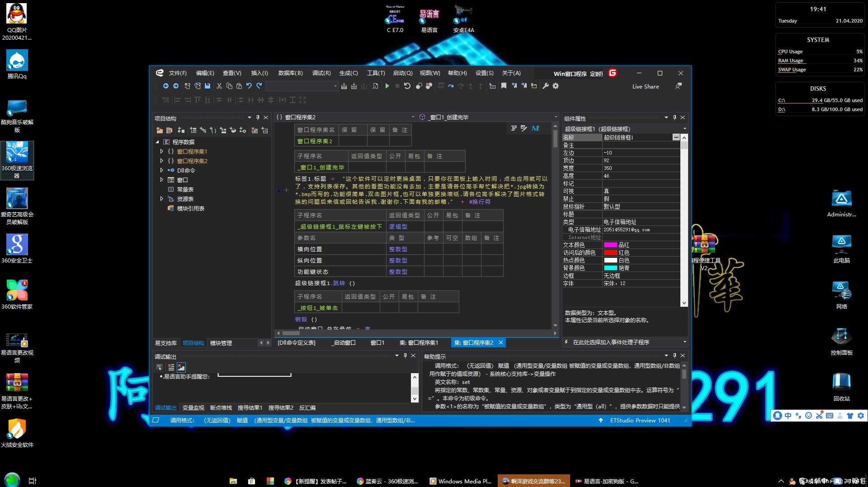Click the 左边 property value field
Viewport: 868px width, 487px height.
coord(641,153)
